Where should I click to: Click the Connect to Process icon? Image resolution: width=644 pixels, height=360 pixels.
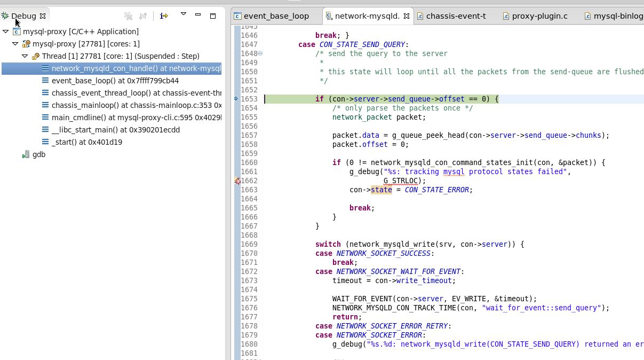tap(143, 16)
